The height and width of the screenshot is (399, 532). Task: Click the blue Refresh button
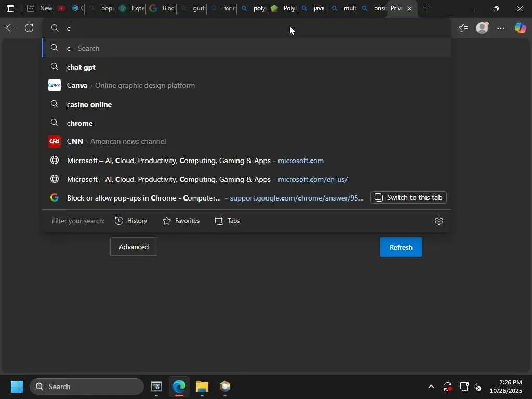click(401, 247)
